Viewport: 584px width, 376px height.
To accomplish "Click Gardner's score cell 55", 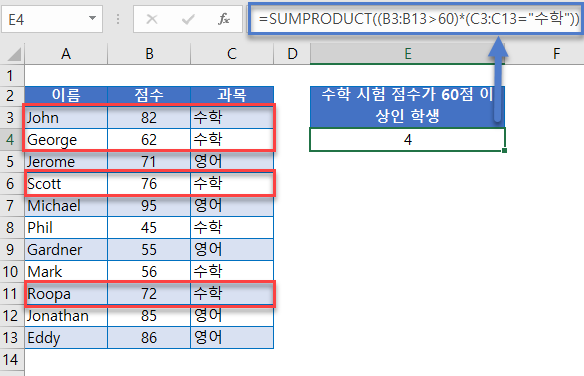I will click(x=149, y=249).
